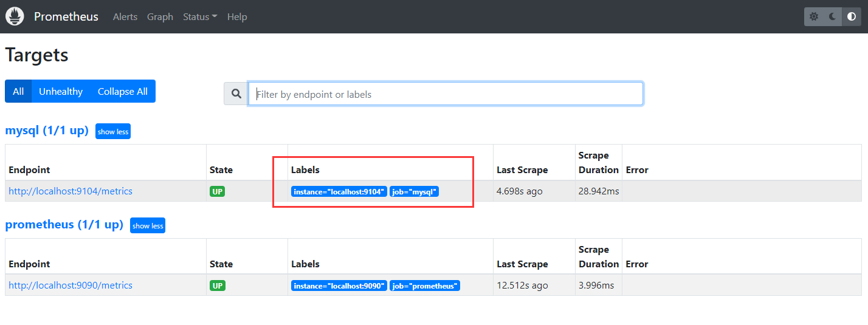This screenshot has width=868, height=325.
Task: Click the 3.996ms scrape duration value
Action: 596,286
